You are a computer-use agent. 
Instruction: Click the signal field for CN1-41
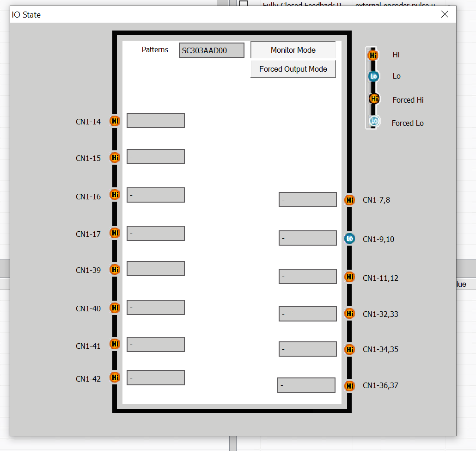point(156,345)
